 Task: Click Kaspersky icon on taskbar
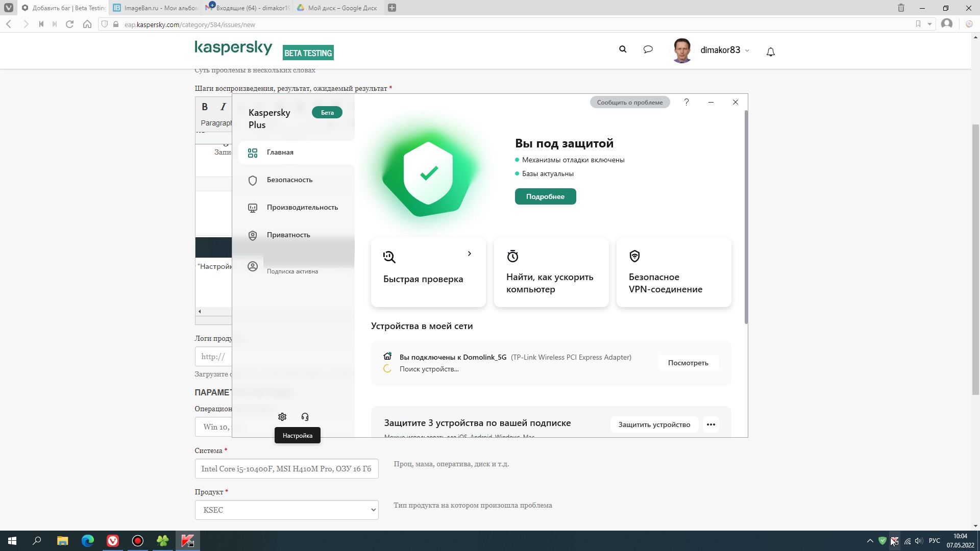pyautogui.click(x=188, y=541)
